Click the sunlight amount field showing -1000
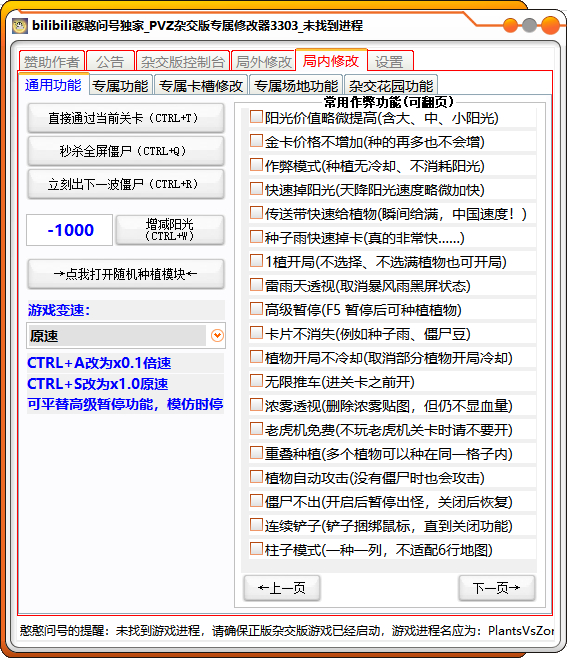 tap(70, 230)
